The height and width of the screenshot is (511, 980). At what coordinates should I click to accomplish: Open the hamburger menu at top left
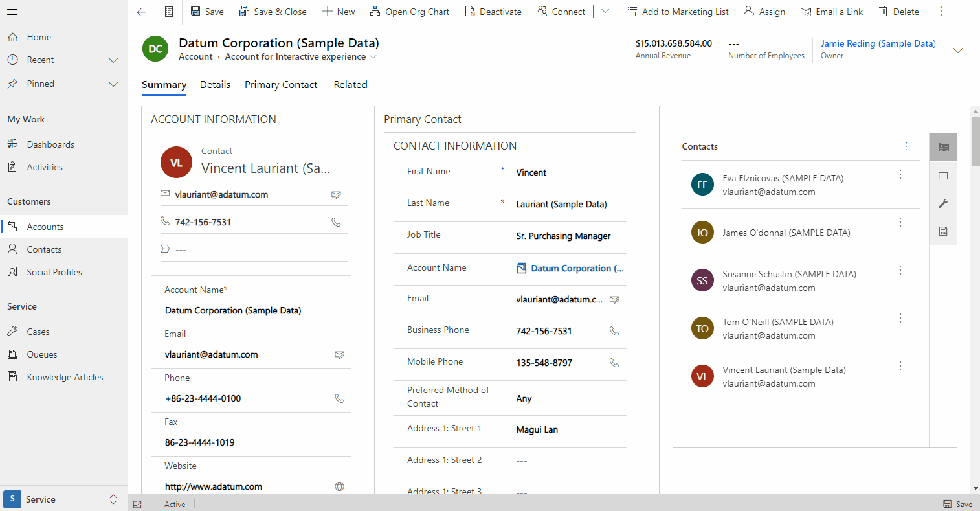(13, 11)
